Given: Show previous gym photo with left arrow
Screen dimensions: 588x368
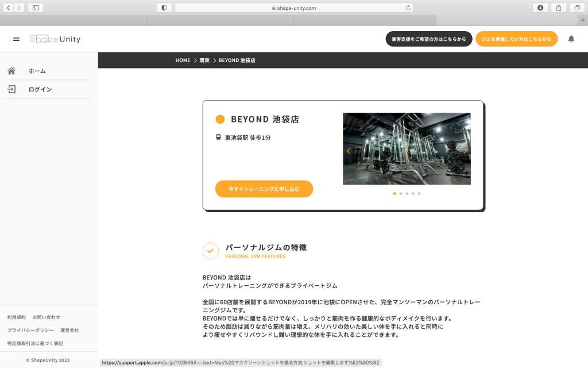Looking at the screenshot, I should (349, 151).
